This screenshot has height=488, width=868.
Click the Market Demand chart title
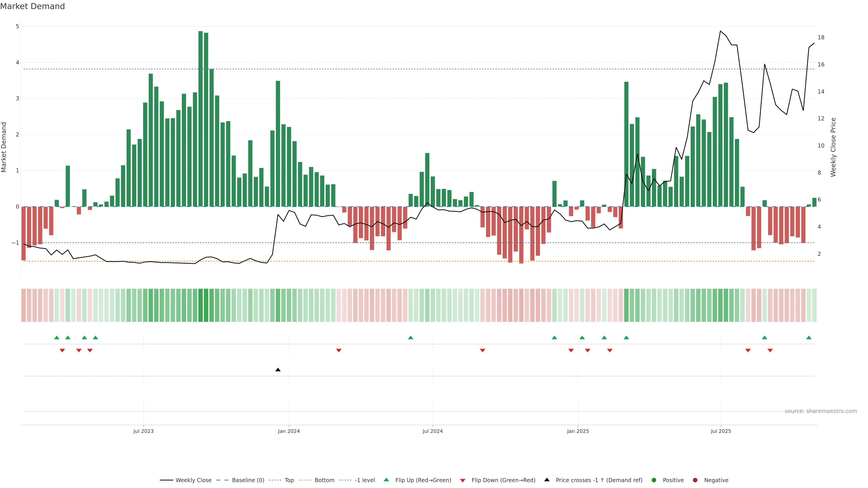[32, 6]
